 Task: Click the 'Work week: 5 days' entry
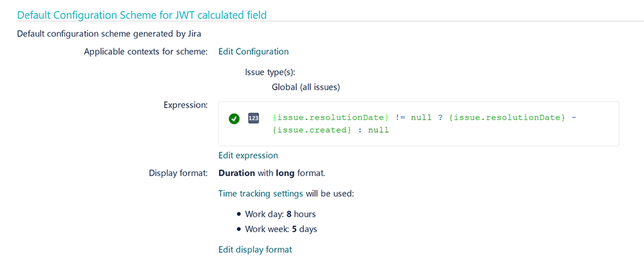click(x=281, y=230)
